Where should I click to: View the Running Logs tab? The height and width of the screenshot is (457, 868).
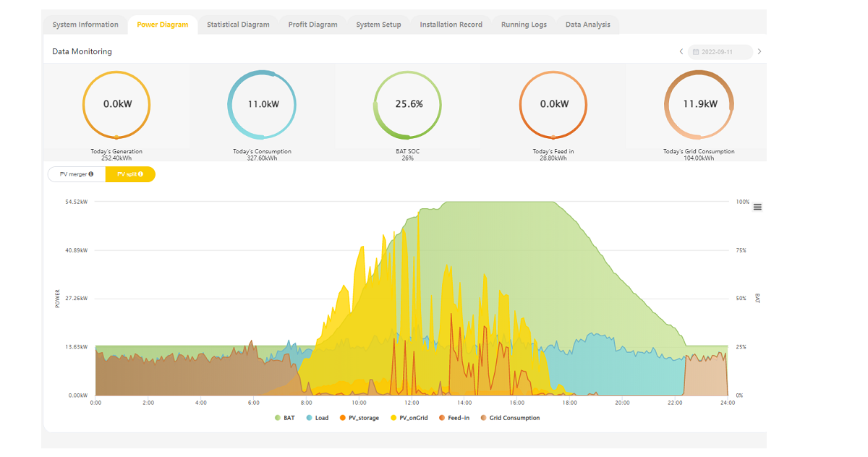click(524, 25)
